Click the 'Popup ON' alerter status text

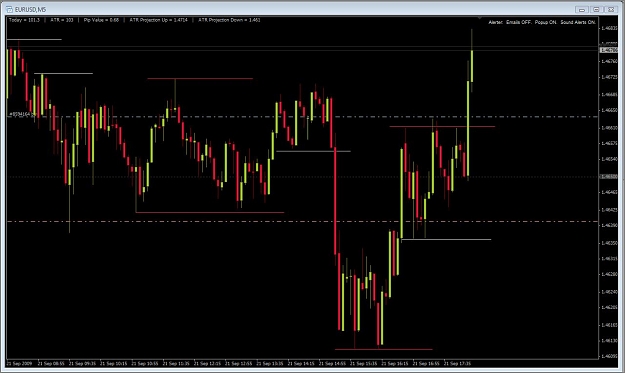[x=545, y=22]
